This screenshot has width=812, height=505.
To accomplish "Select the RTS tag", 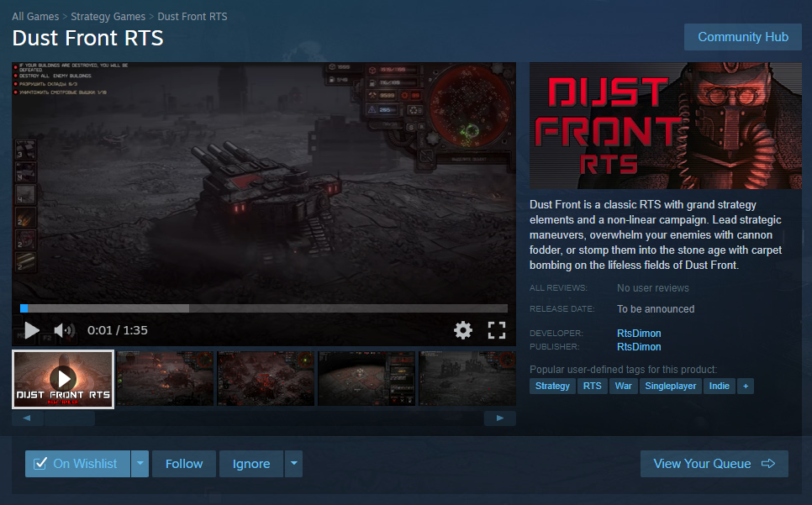I will tap(592, 386).
